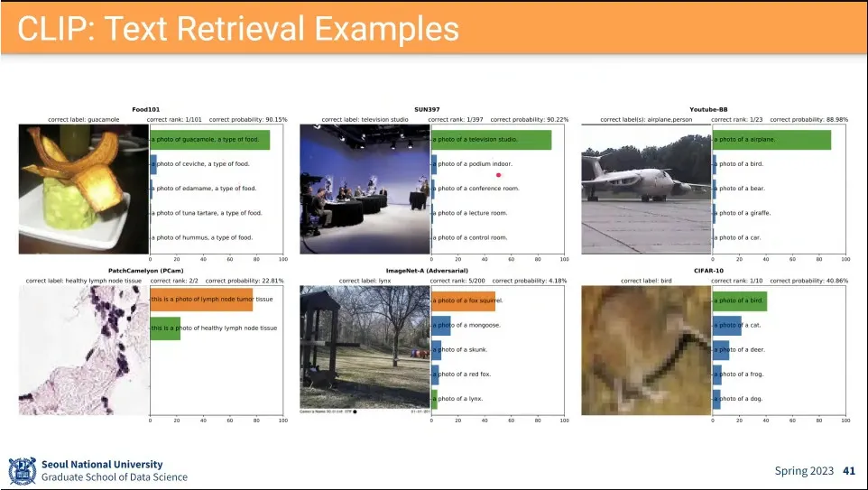Click 'a photo of a deer.'

tap(739, 349)
